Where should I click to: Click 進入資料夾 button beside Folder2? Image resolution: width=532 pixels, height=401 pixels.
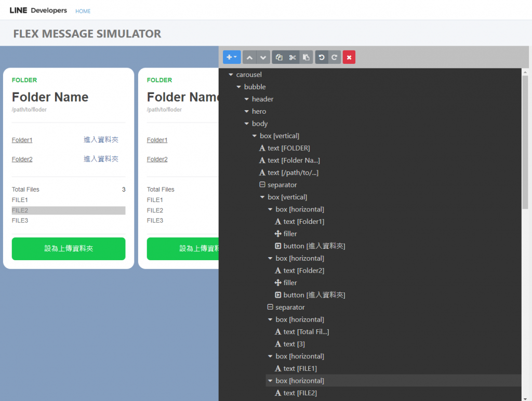point(101,159)
